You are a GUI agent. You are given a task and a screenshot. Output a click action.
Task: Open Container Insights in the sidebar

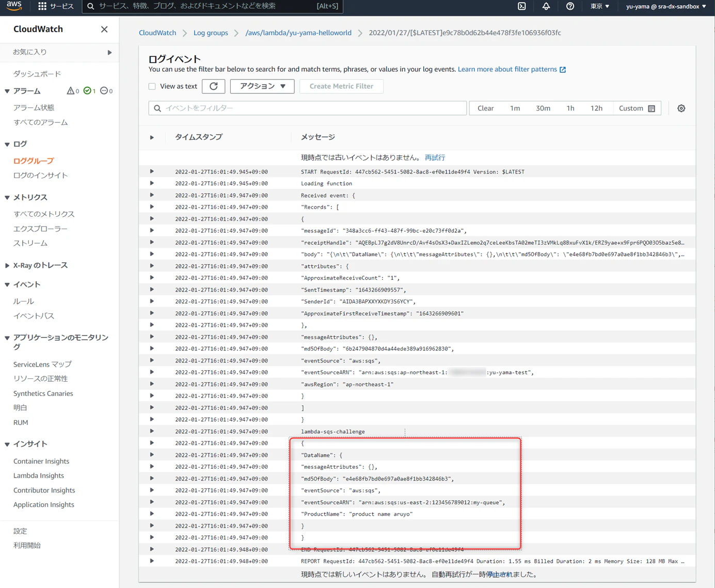click(41, 461)
